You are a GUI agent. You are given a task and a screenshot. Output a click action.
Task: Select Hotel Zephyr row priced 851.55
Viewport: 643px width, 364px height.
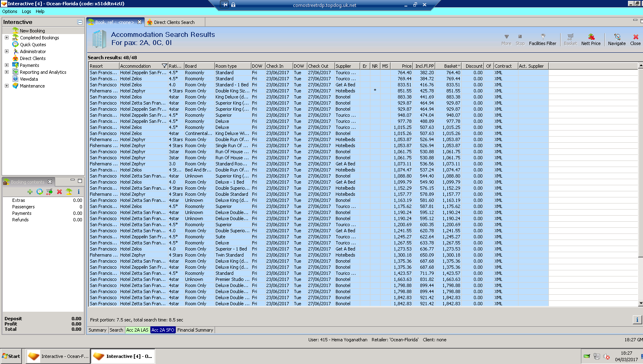pos(318,91)
